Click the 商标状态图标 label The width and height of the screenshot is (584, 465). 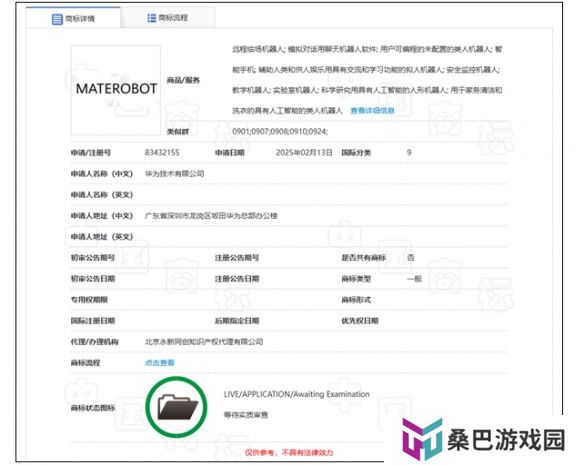[x=93, y=408]
